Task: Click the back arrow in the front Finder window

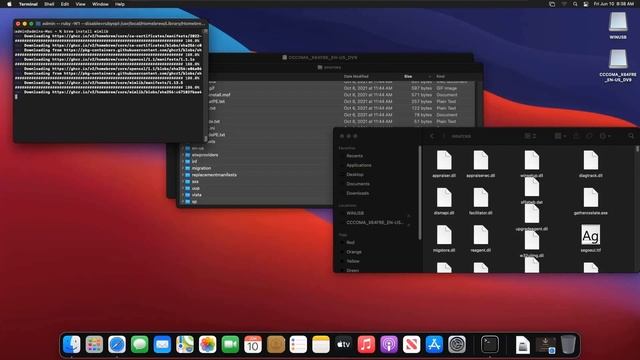Action: pyautogui.click(x=432, y=136)
